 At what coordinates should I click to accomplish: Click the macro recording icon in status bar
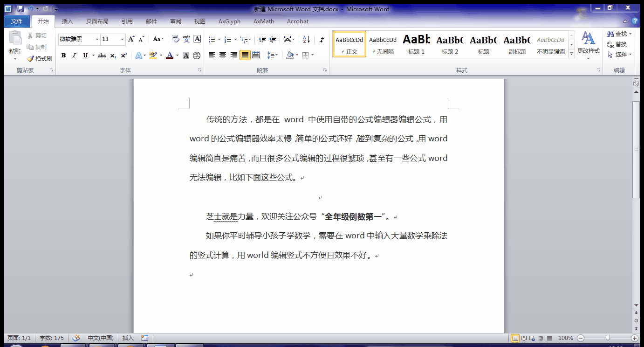point(144,338)
